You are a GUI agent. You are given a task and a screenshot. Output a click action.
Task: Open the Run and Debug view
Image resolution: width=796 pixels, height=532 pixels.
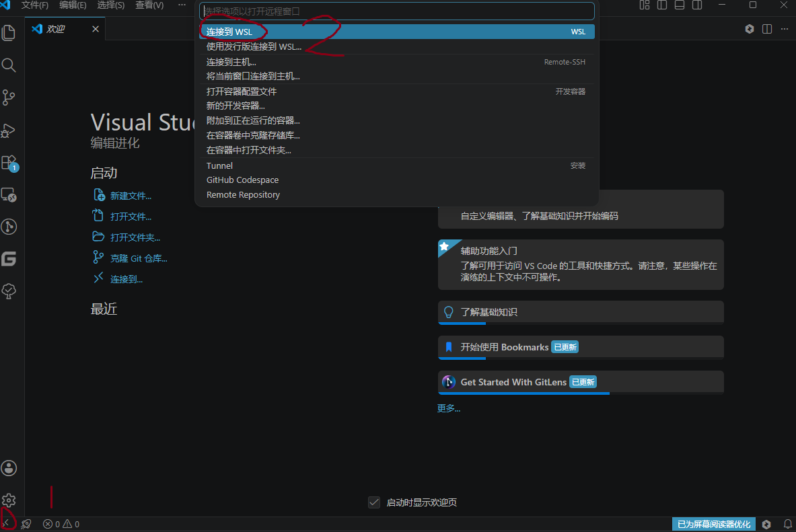pyautogui.click(x=9, y=130)
